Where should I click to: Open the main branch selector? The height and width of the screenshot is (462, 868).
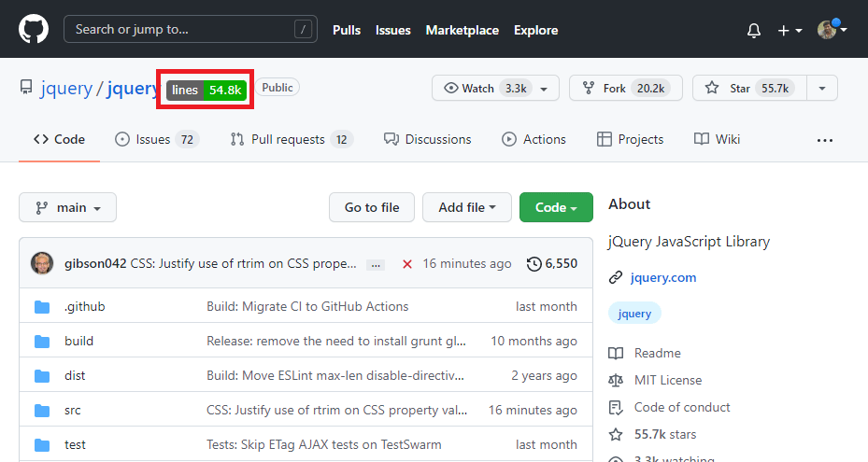(x=67, y=207)
